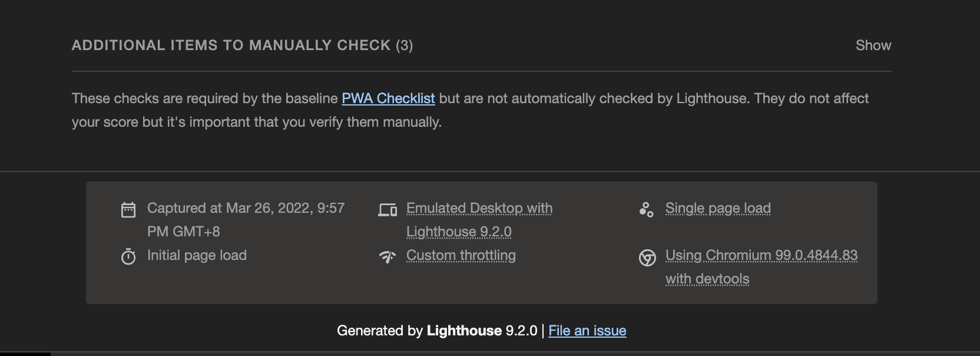
Task: Click the stopwatch icon beside Initial page load
Action: [x=128, y=256]
